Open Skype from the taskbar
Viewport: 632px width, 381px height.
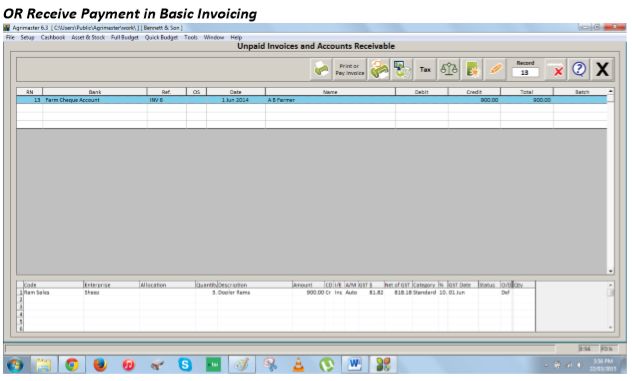pyautogui.click(x=185, y=365)
